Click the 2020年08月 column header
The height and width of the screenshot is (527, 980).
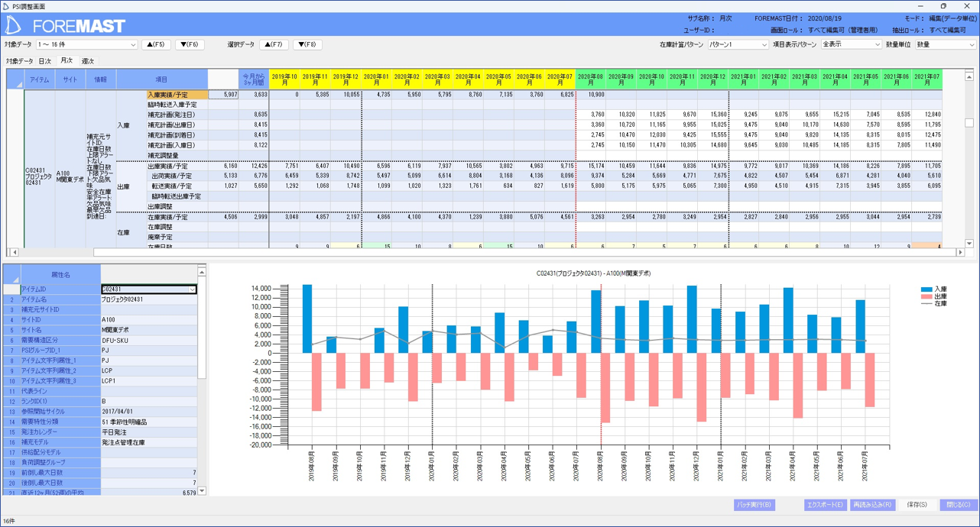point(590,79)
